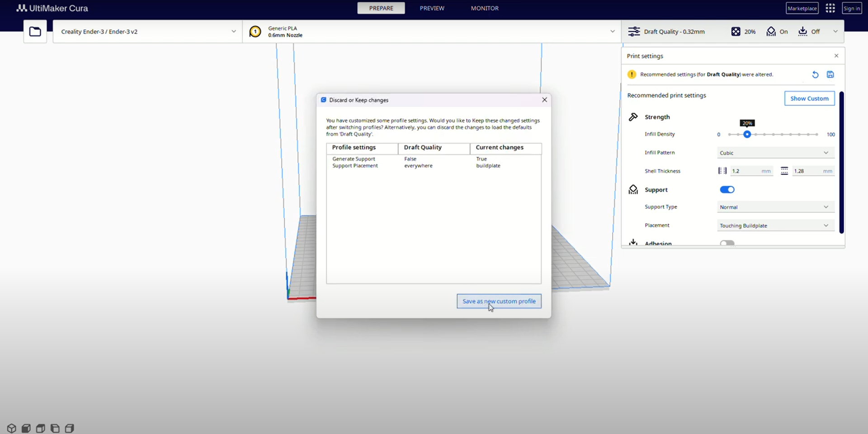
Task: Click the Support Type label
Action: pos(661,207)
